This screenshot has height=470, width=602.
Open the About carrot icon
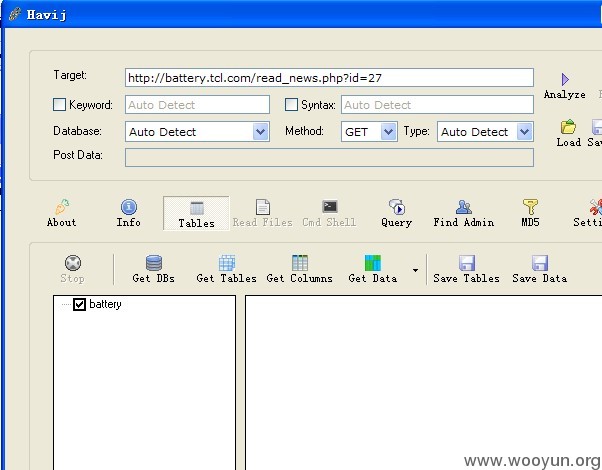[x=61, y=207]
